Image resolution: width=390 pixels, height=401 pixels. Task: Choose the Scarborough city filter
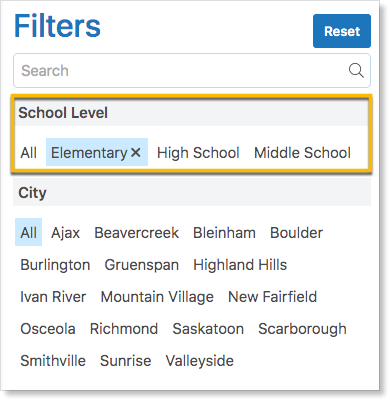point(302,329)
